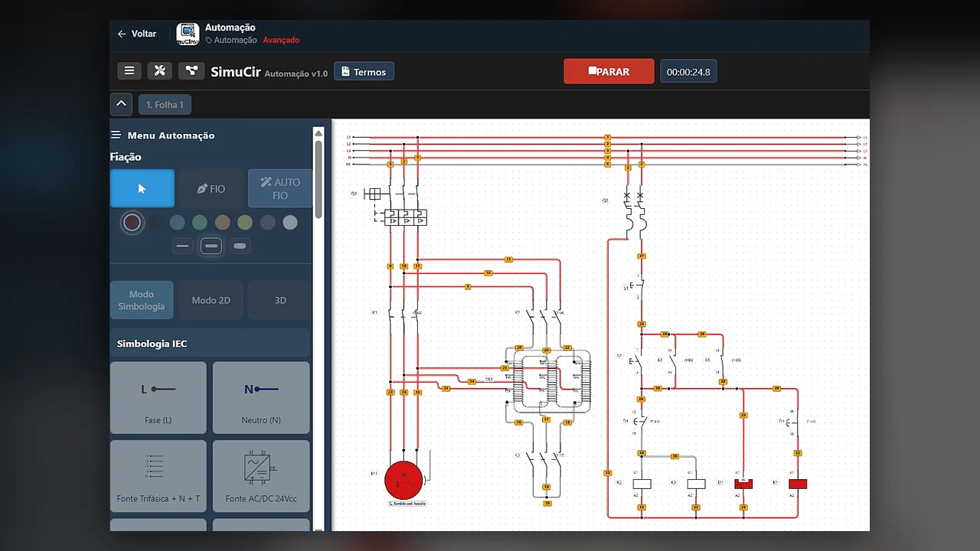
Task: Toggle the Menu Automação hamburger icon
Action: tap(116, 135)
